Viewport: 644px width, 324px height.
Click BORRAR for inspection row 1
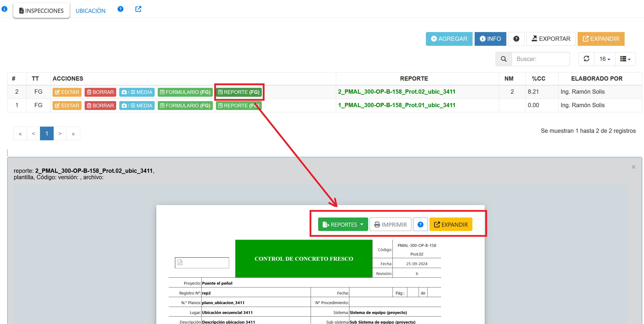[x=100, y=105]
